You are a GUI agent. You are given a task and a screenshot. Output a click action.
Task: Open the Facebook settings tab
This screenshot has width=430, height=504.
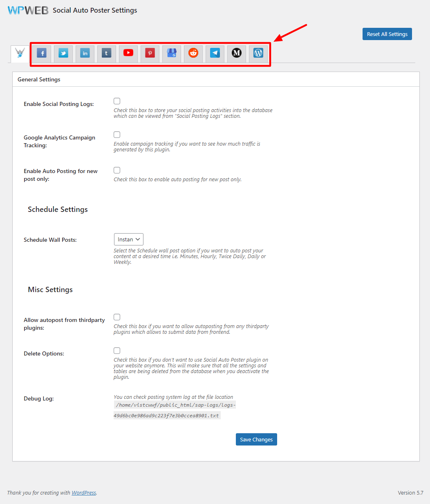(x=41, y=53)
